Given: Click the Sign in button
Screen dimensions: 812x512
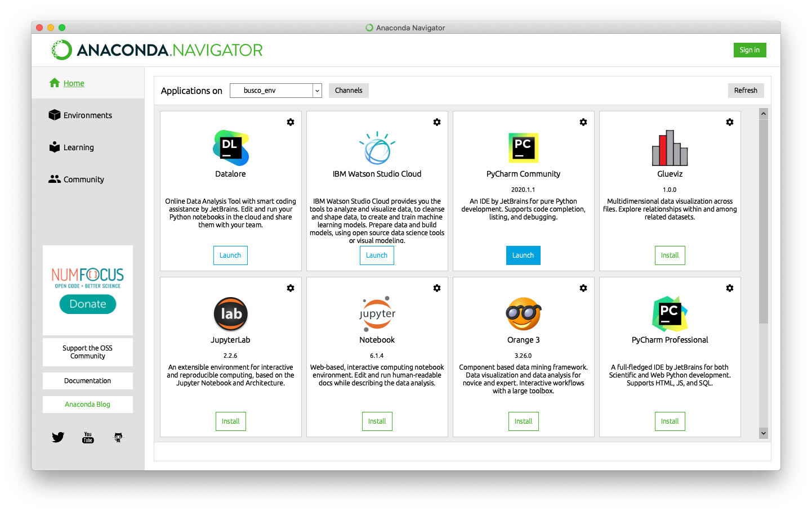Looking at the screenshot, I should 749,50.
